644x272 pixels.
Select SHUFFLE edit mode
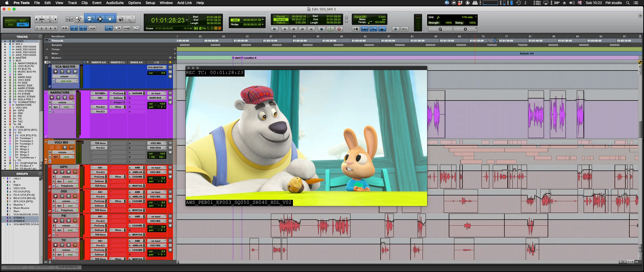click(x=10, y=21)
